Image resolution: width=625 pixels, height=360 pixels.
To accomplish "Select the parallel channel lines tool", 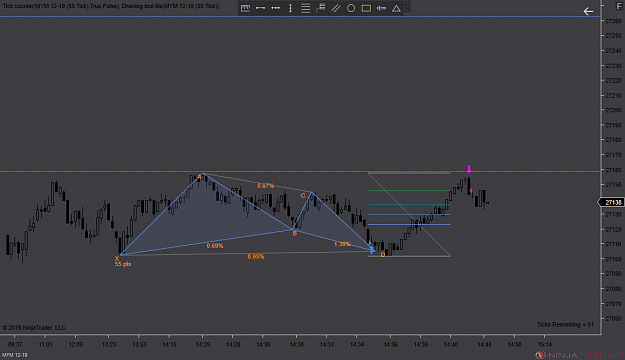I will point(336,8).
